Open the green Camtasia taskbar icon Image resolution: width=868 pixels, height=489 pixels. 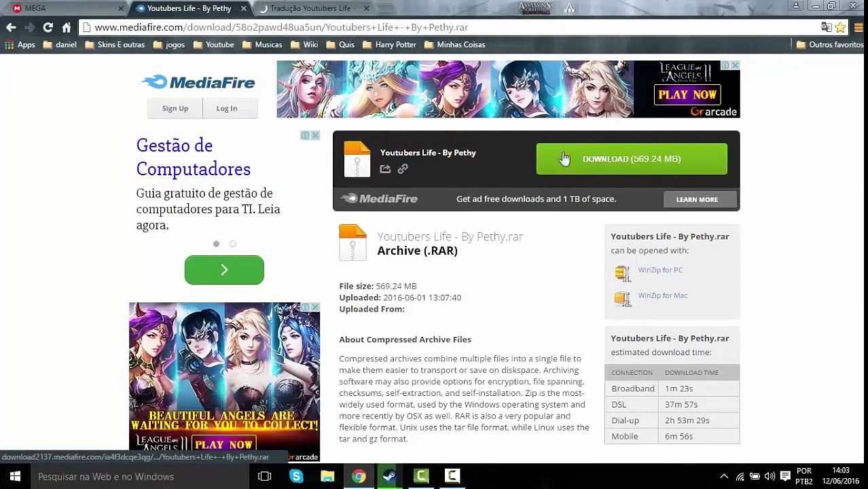coord(421,477)
